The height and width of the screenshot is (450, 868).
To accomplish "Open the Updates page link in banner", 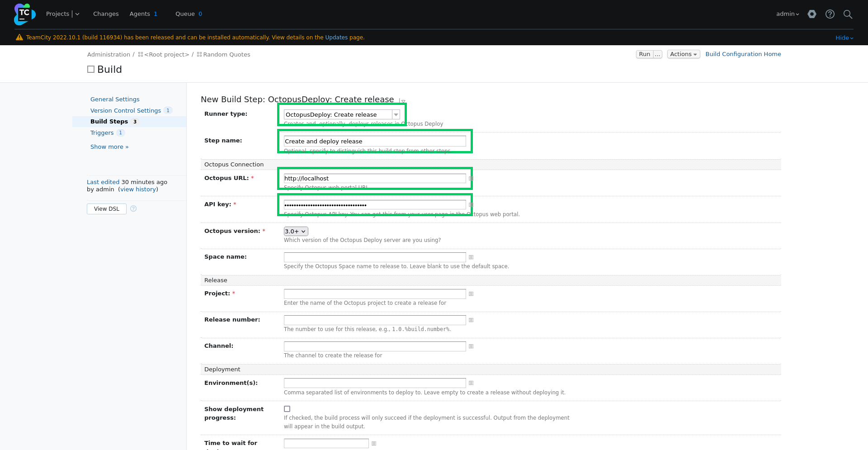I will pyautogui.click(x=336, y=38).
